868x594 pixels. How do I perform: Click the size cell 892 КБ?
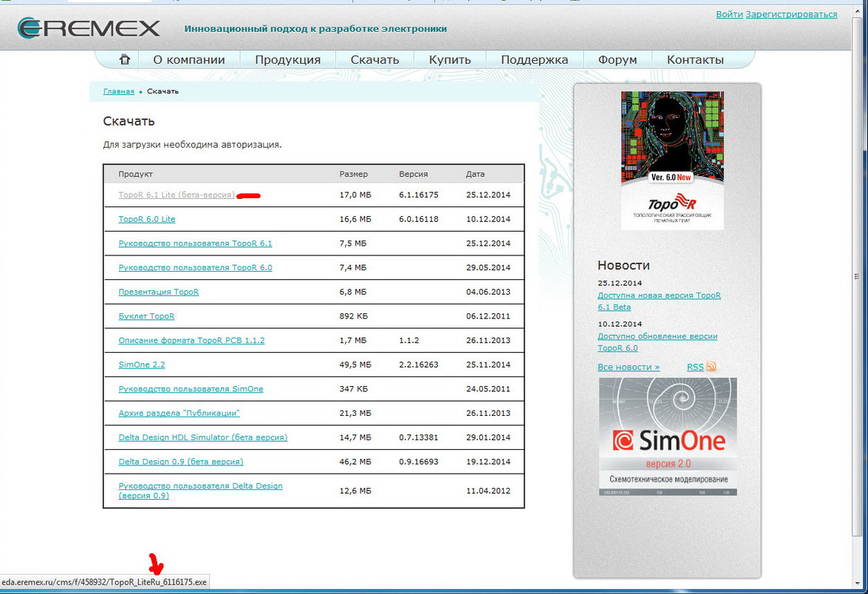(x=354, y=316)
